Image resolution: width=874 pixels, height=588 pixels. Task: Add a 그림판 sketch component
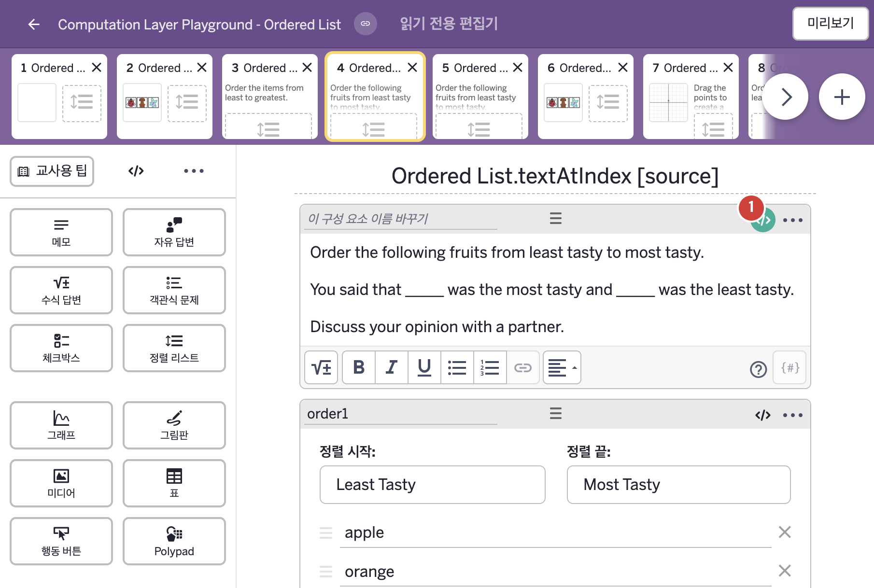pos(174,425)
